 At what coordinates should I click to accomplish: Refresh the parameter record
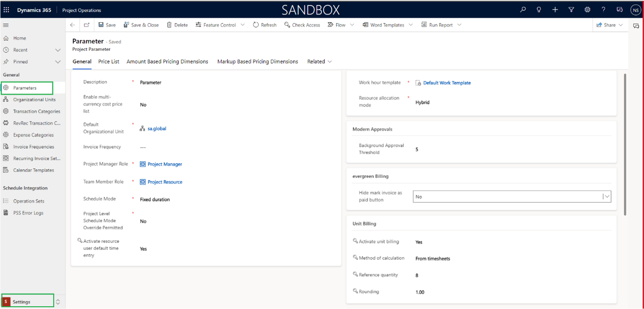coord(265,25)
